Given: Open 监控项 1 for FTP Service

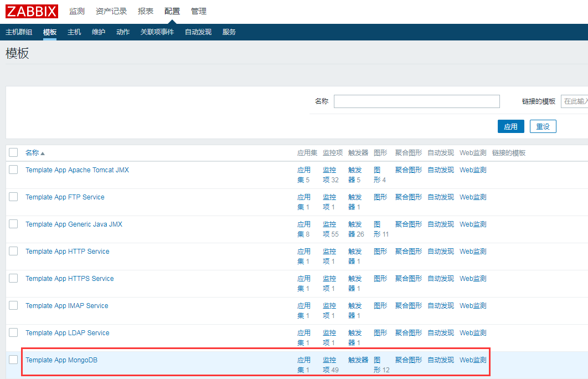Looking at the screenshot, I should (329, 202).
